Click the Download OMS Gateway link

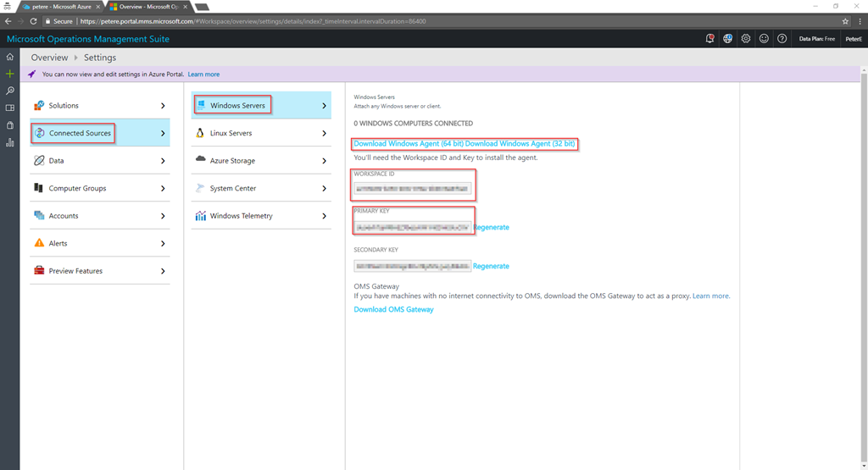click(393, 310)
